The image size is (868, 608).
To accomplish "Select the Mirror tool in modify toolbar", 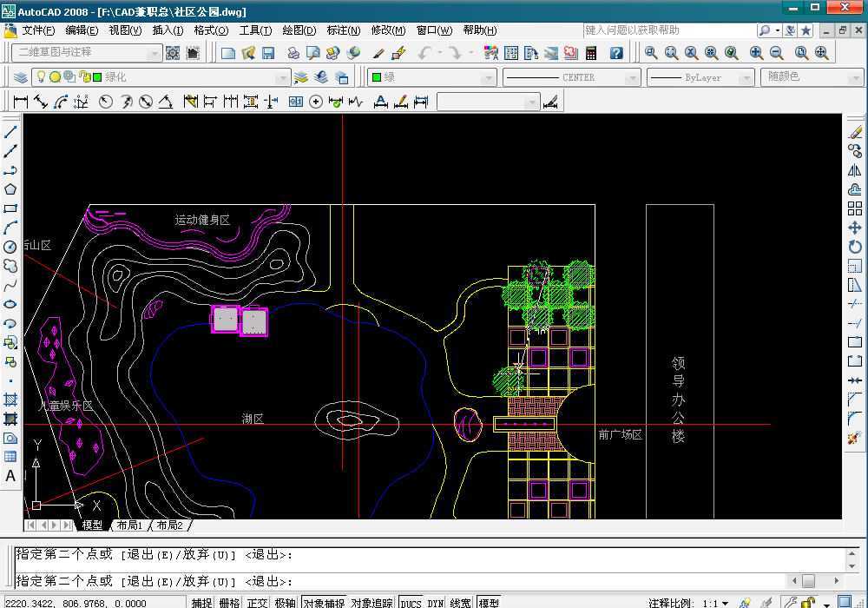I will click(x=855, y=170).
